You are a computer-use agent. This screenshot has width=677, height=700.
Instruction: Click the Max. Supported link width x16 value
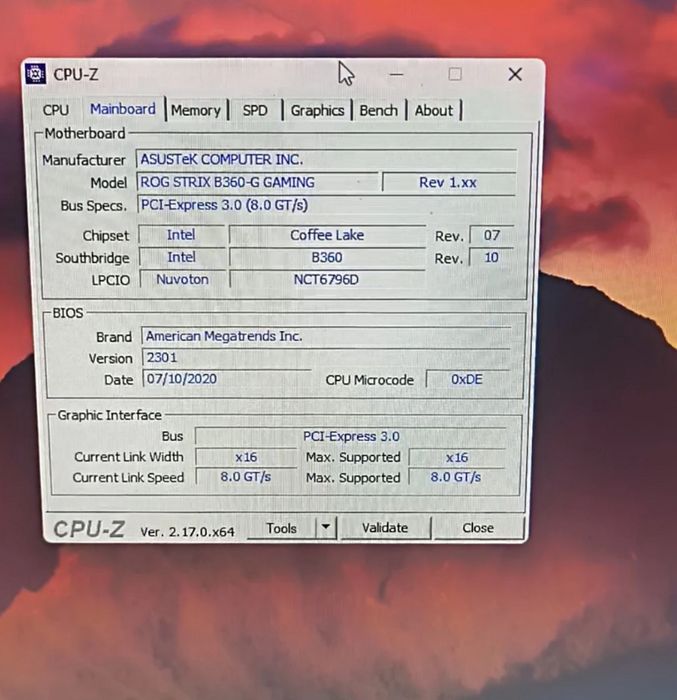(457, 457)
